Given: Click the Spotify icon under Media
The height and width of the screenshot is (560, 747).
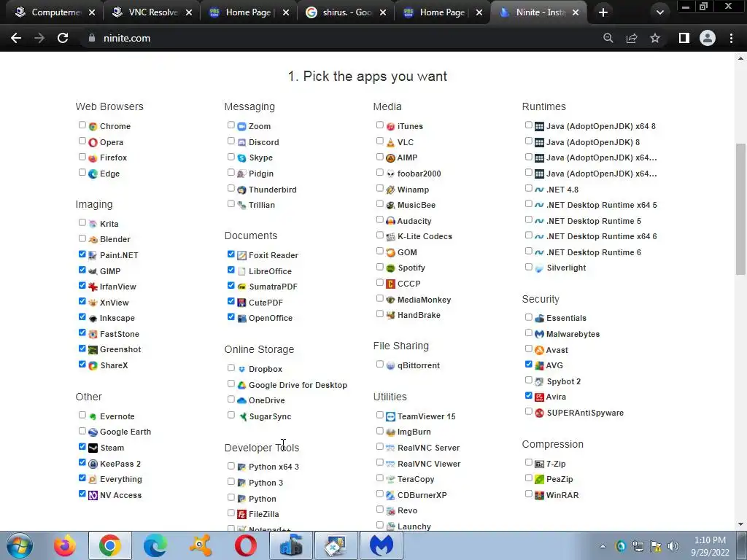Looking at the screenshot, I should coord(391,268).
